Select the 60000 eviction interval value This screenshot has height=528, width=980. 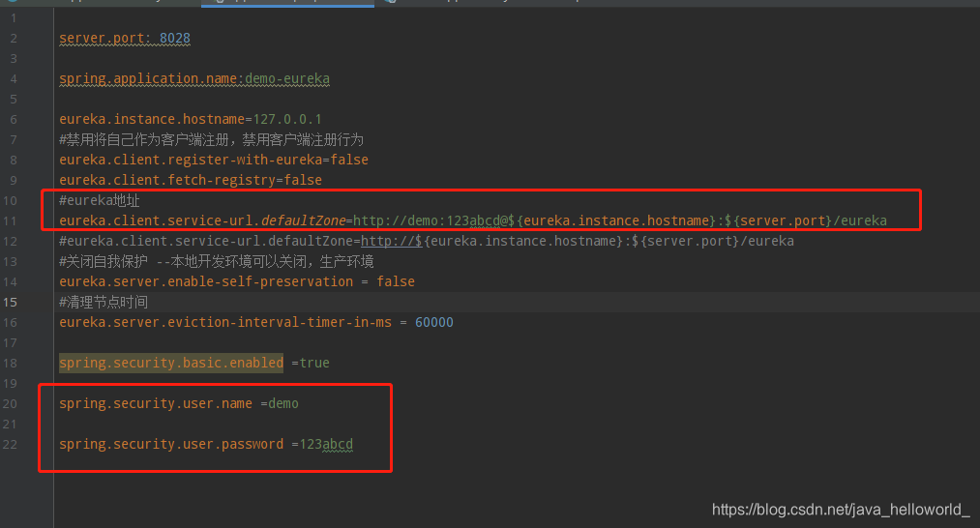(433, 322)
